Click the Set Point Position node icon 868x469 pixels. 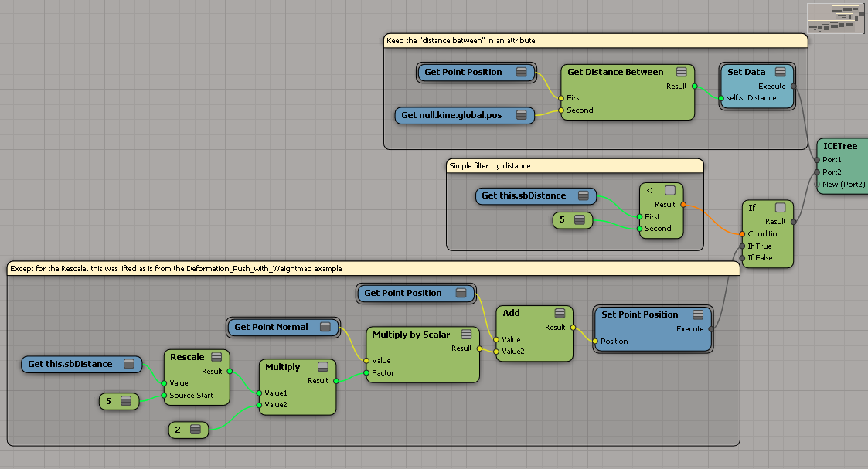tap(697, 314)
